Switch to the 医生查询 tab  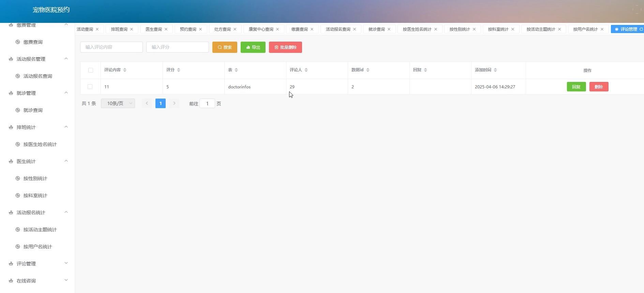(x=153, y=29)
